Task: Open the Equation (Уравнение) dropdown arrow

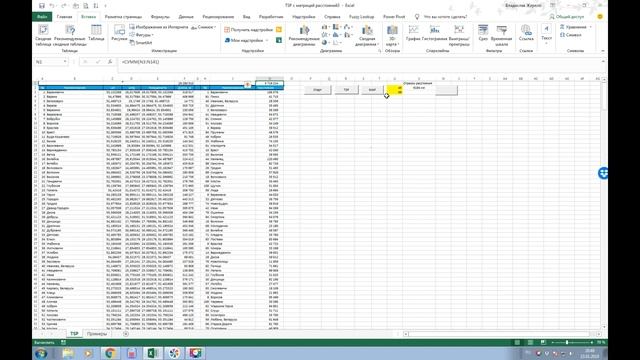Action: pos(591,27)
